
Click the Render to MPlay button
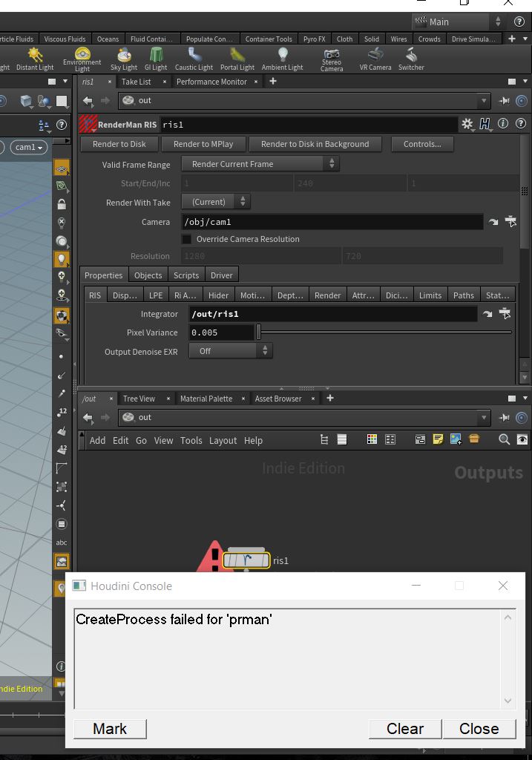pos(203,144)
